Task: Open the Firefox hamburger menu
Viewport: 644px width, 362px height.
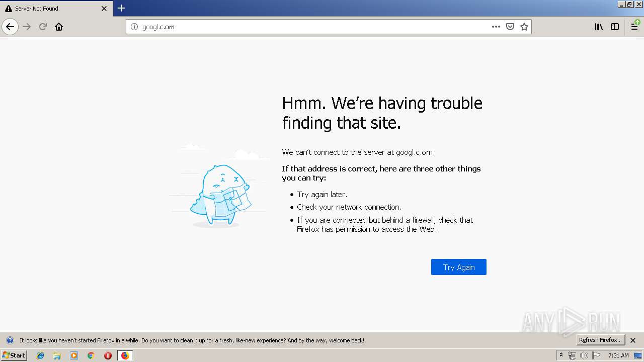Action: pyautogui.click(x=634, y=27)
